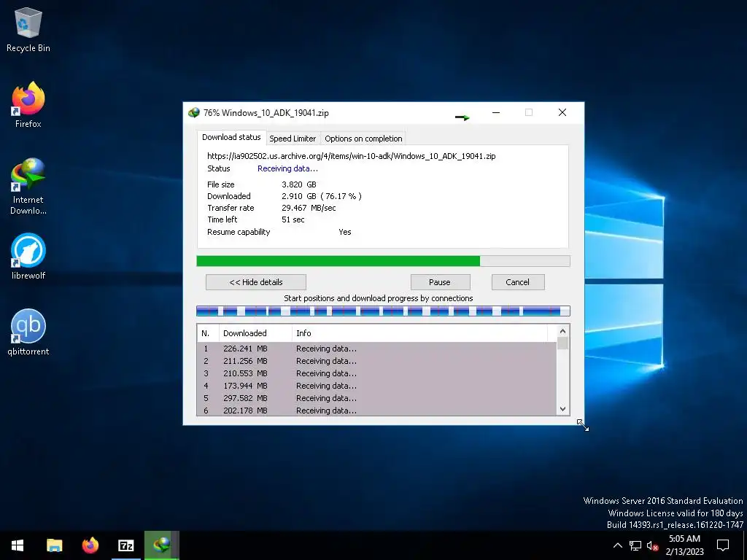Image resolution: width=747 pixels, height=560 pixels.
Task: Minimize the IDM download dialog
Action: (496, 113)
